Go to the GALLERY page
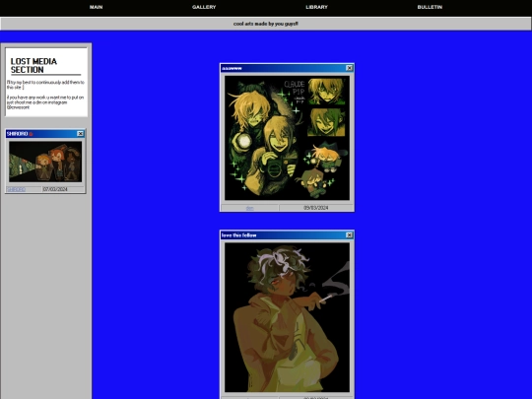Screen dimensions: 532x399 coord(204,7)
